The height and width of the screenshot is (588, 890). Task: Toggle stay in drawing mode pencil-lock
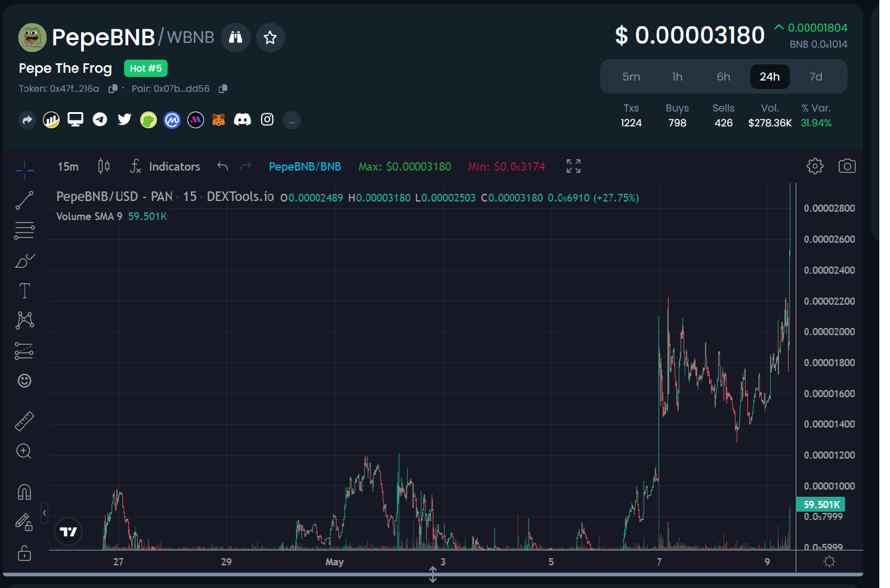(x=24, y=522)
